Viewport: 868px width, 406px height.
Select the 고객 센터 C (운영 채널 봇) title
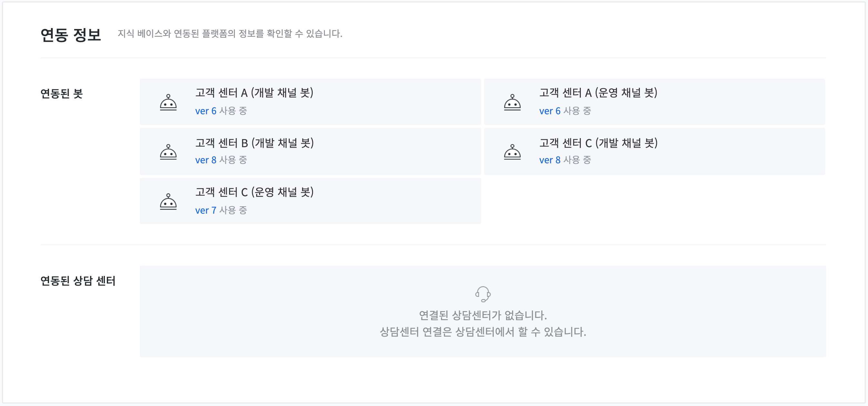254,192
